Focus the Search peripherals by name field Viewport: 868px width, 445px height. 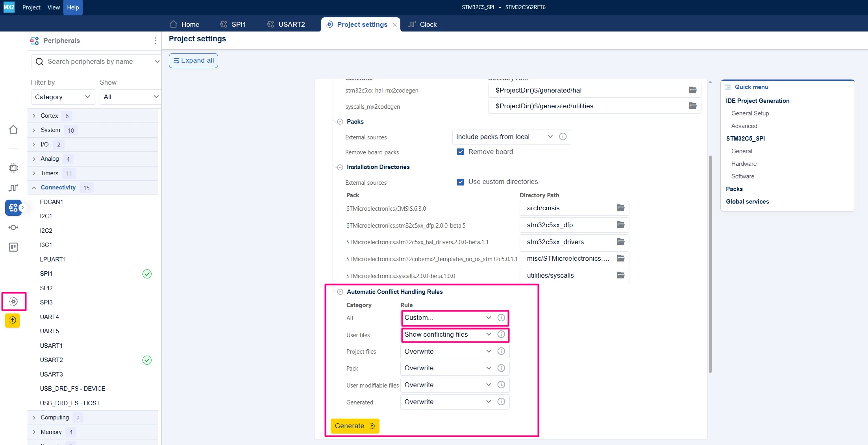[x=96, y=61]
